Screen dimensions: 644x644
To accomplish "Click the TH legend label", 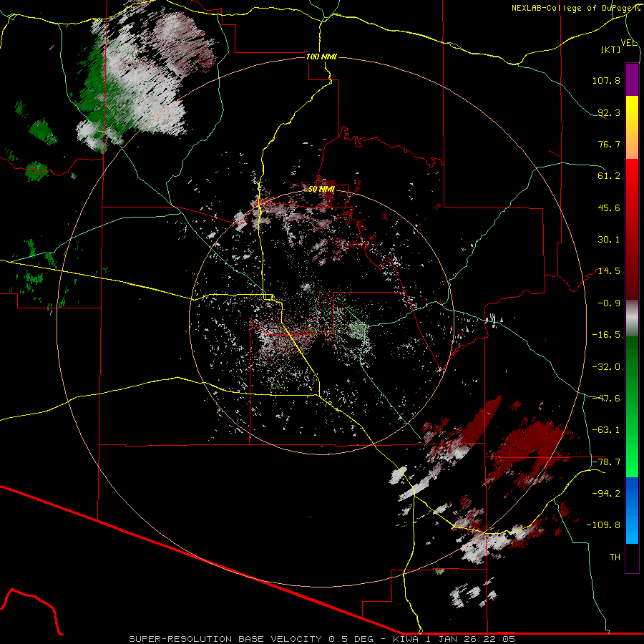I will tap(615, 557).
